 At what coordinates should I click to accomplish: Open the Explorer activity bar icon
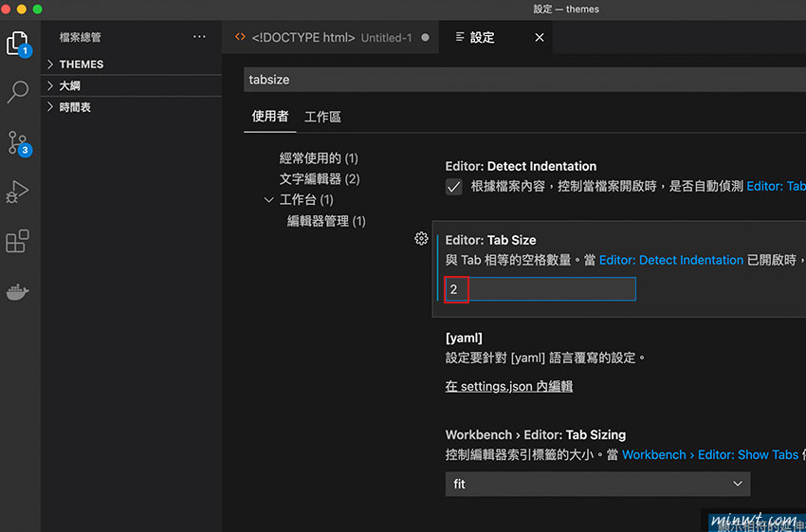18,44
